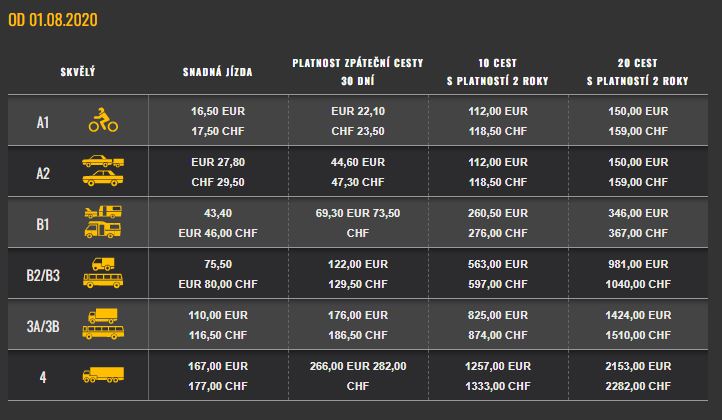Select the Skvělý column header
Image resolution: width=722 pixels, height=420 pixels.
pyautogui.click(x=78, y=71)
